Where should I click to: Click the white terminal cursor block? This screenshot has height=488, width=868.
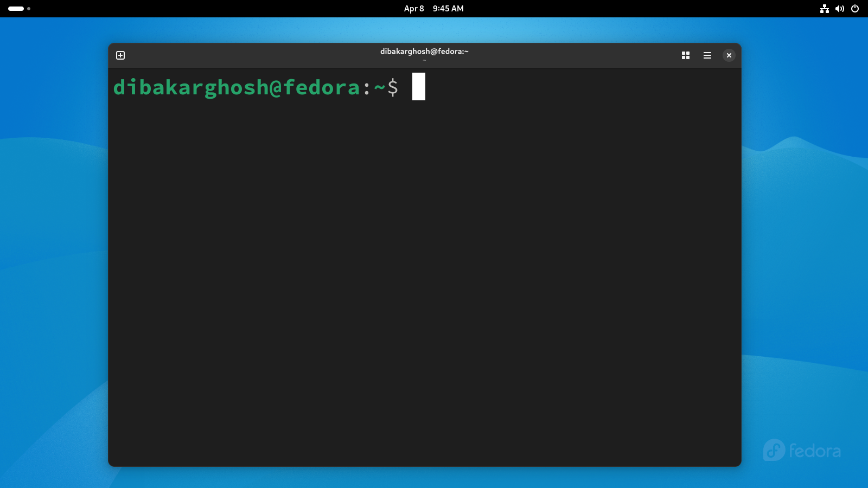418,87
